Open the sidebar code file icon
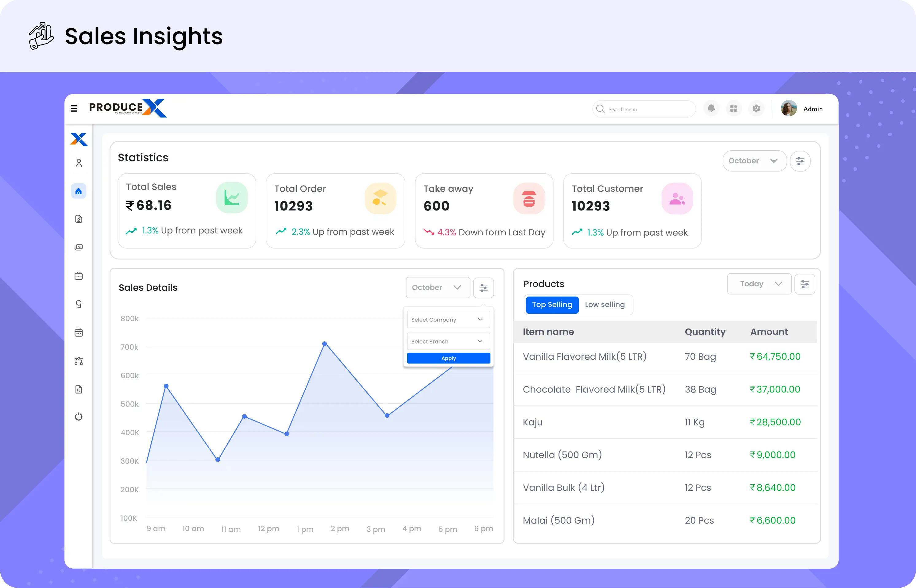Screen dimensions: 916x588 coord(79,390)
